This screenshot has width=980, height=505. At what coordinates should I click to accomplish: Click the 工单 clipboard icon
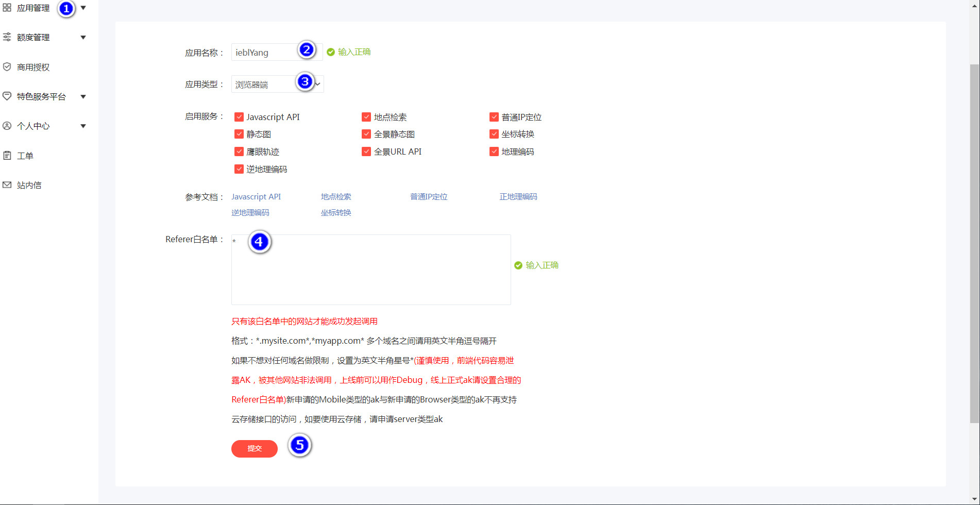pyautogui.click(x=7, y=156)
